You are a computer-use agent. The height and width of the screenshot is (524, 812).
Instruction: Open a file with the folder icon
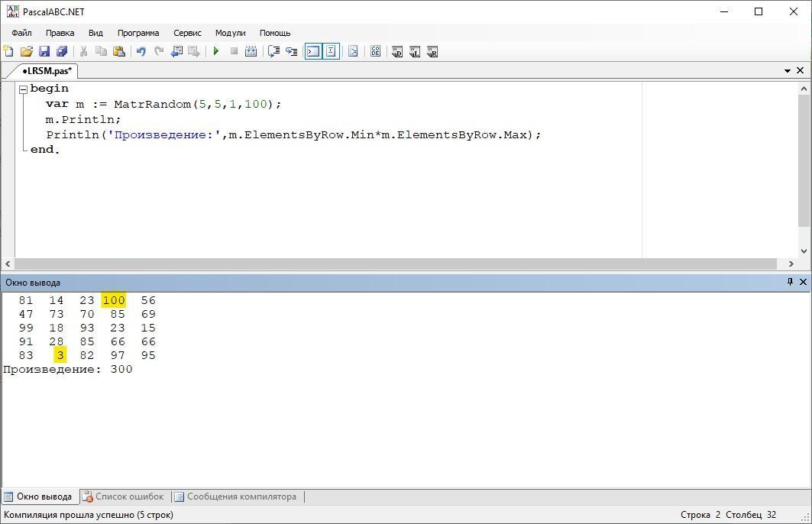(27, 51)
